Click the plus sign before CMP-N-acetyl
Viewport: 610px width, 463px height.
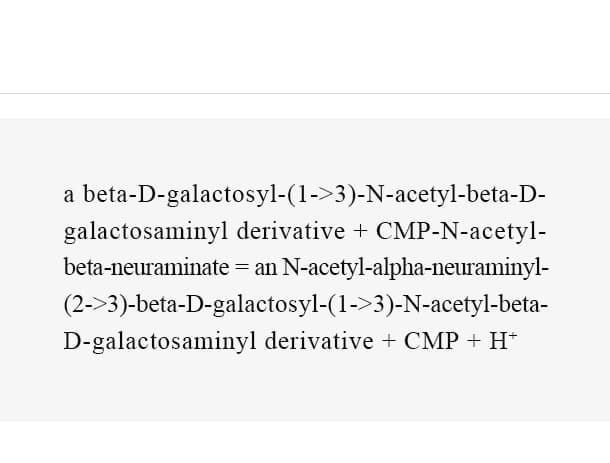tap(361, 231)
